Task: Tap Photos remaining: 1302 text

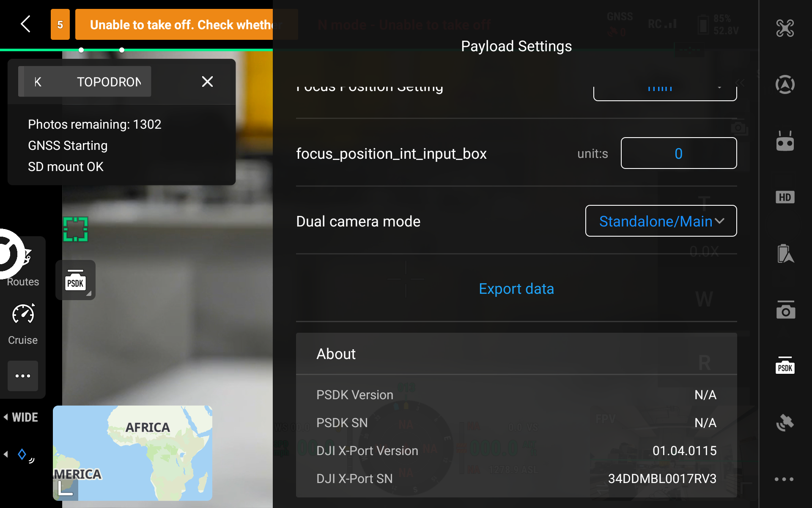Action: (x=95, y=124)
